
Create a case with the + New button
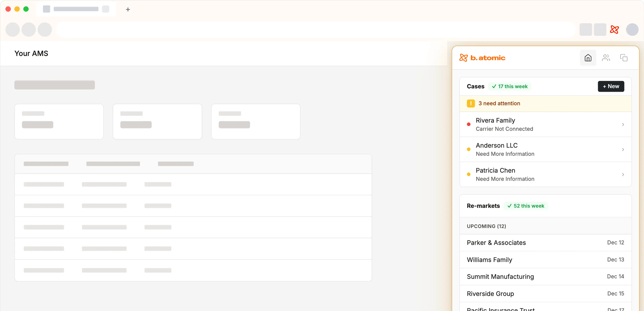coord(611,86)
